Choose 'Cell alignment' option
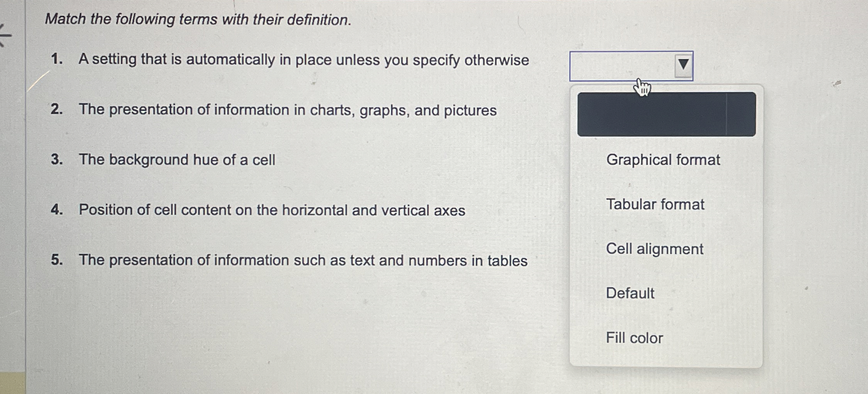This screenshot has width=868, height=394. (655, 249)
